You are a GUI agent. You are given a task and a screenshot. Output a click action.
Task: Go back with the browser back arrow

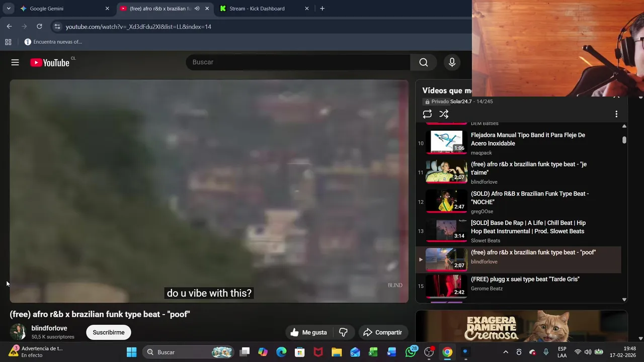(9, 26)
